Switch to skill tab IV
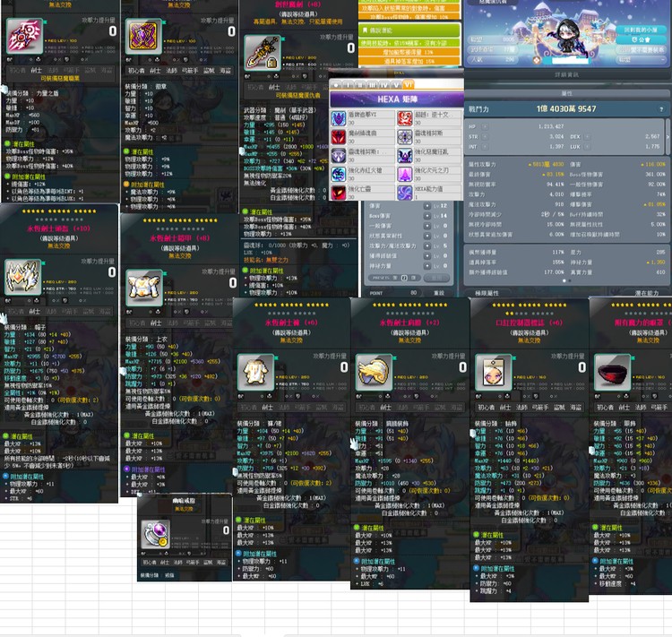The width and height of the screenshot is (672, 637). 384,85
